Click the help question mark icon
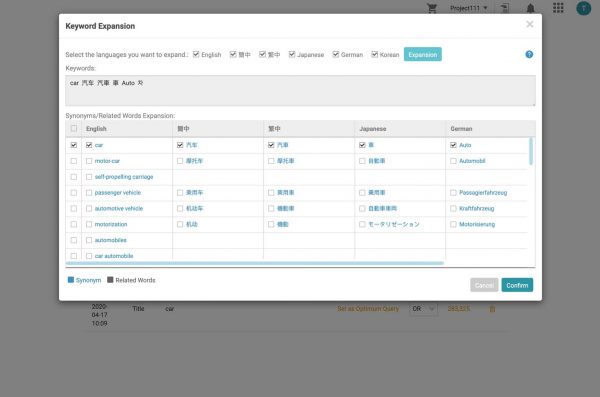 pos(529,54)
